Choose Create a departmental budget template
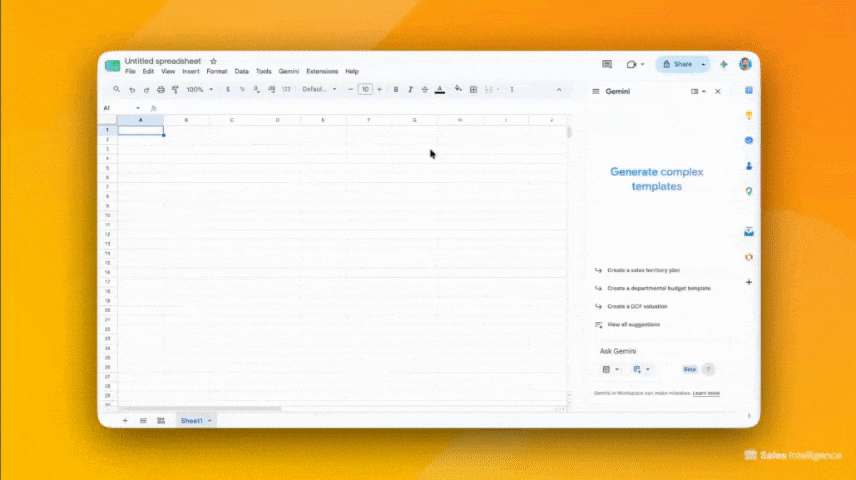Screen dimensions: 856x480 658,288
